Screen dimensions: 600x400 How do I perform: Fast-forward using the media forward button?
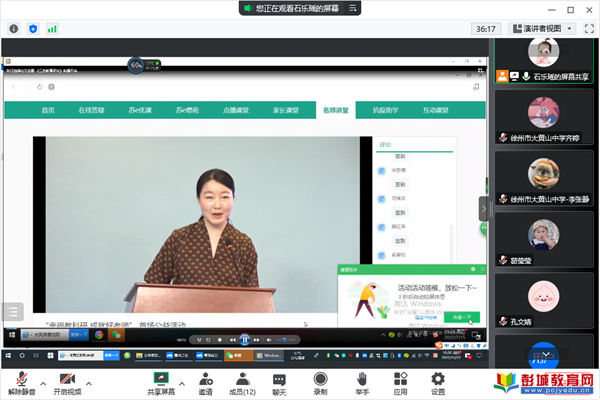click(256, 340)
